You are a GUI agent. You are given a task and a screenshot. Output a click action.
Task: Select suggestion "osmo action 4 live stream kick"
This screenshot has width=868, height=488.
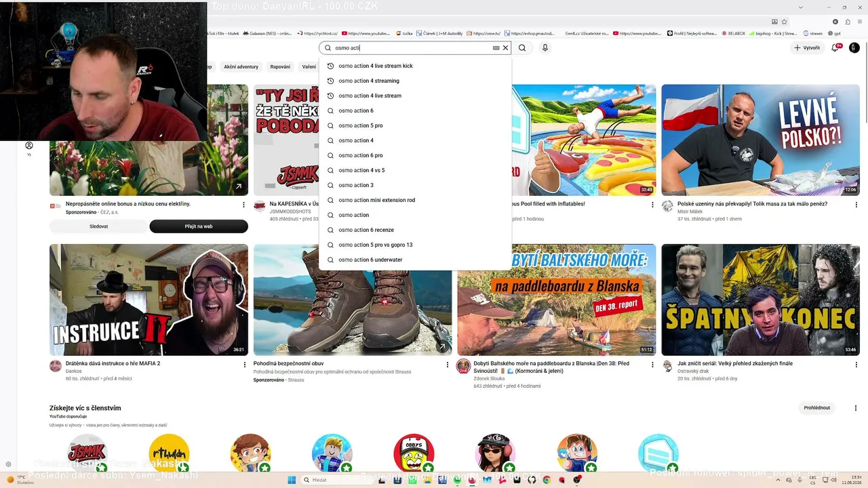(415, 66)
